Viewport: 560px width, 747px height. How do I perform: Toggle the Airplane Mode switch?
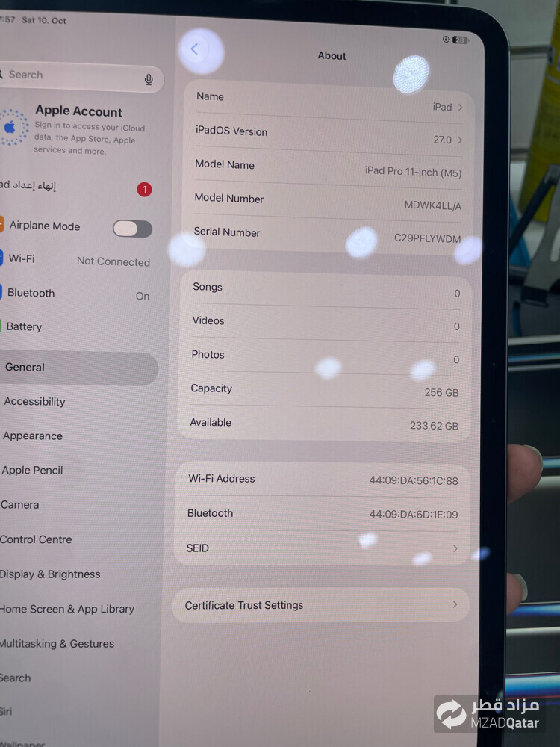click(132, 229)
